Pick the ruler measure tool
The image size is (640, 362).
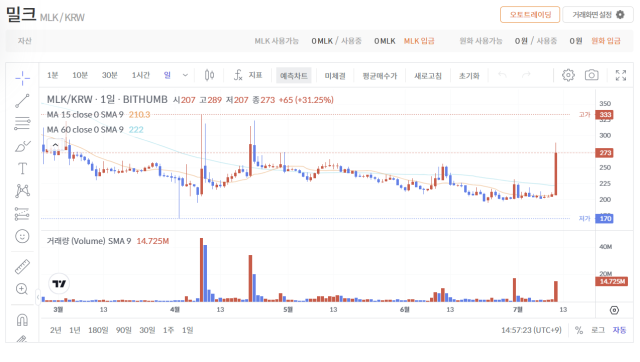[22, 267]
